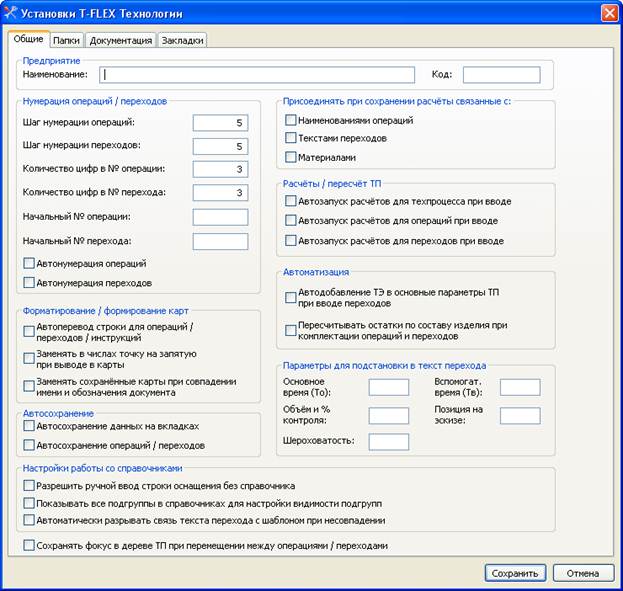The width and height of the screenshot is (623, 591).
Task: Select the Закладки tab
Action: 182,40
